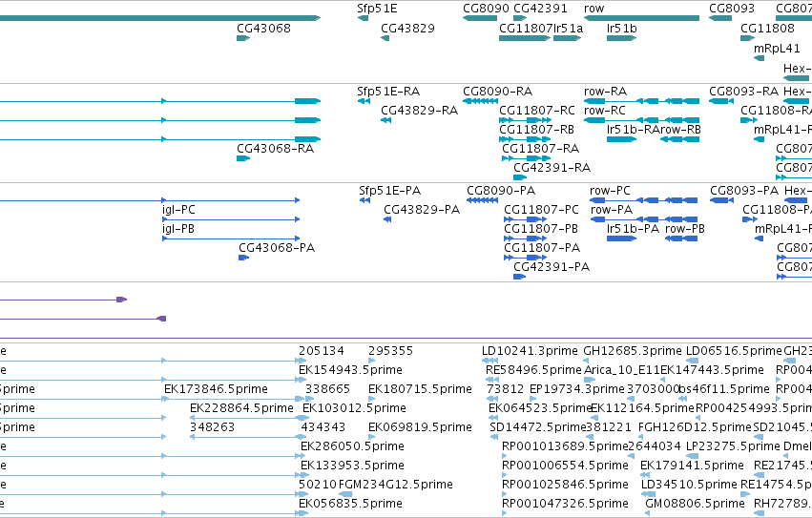Select EST GM08806.5prime

(x=695, y=504)
